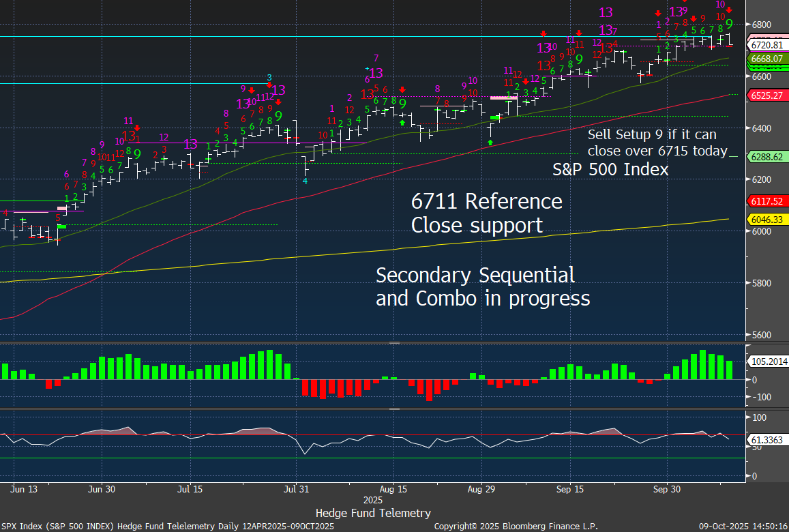The image size is (789, 532).
Task: Click the resize handle above the oscillator panel
Action: tap(394, 409)
